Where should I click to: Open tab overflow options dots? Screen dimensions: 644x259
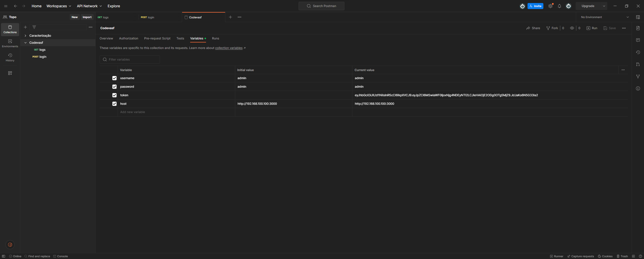click(239, 17)
